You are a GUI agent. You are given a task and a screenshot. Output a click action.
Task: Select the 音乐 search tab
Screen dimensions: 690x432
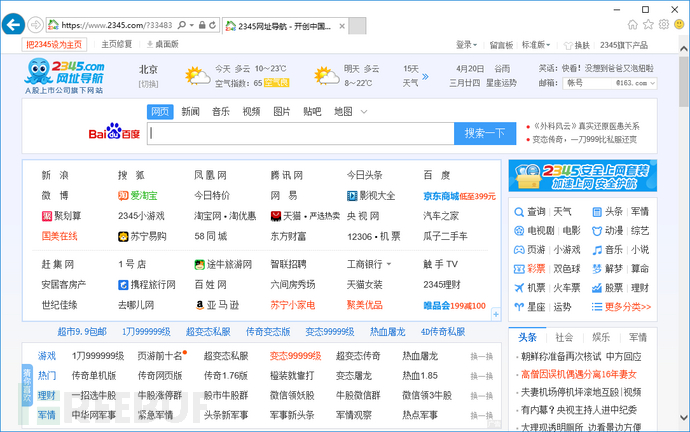221,112
